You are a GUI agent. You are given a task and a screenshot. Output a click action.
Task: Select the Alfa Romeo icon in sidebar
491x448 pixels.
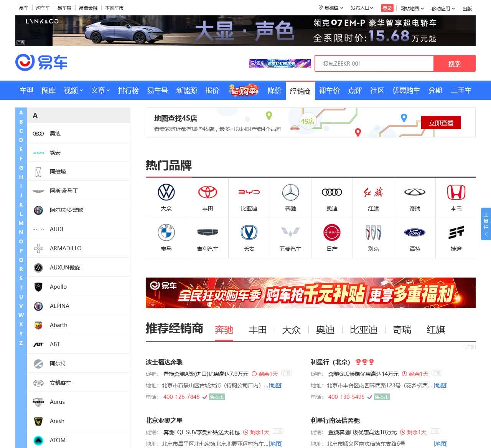(x=38, y=210)
